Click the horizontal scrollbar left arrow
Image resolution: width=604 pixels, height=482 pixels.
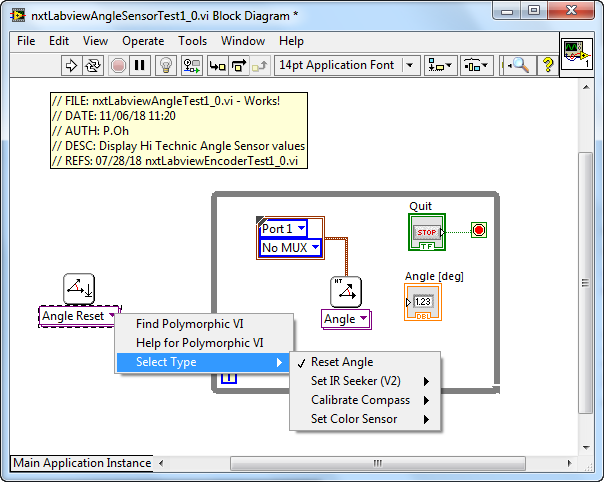(x=161, y=463)
